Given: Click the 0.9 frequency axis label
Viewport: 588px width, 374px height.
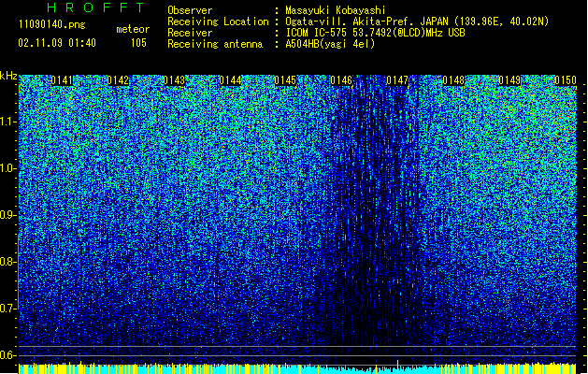Looking at the screenshot, I should tap(8, 215).
